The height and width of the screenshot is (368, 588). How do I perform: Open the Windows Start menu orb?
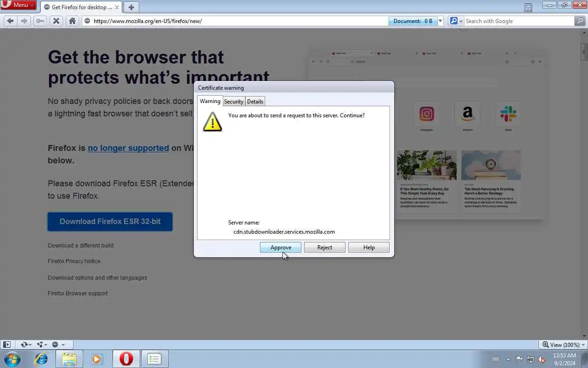click(x=12, y=359)
